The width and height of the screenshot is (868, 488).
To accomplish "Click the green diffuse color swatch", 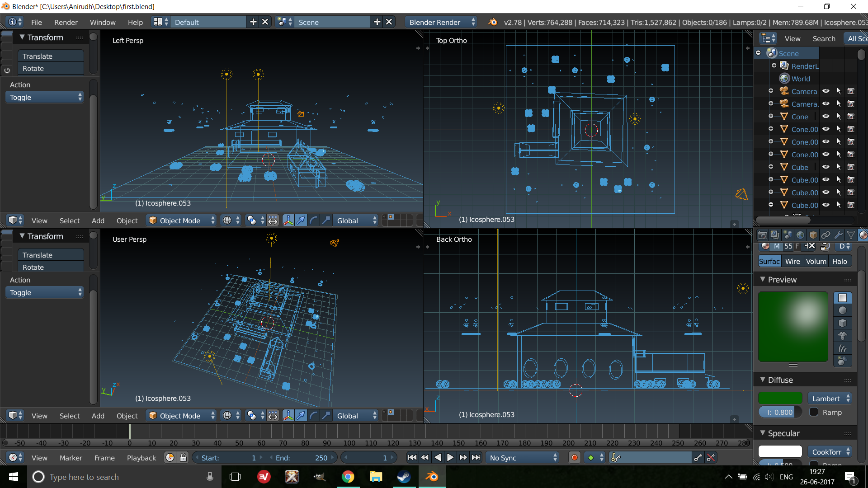I will (780, 399).
